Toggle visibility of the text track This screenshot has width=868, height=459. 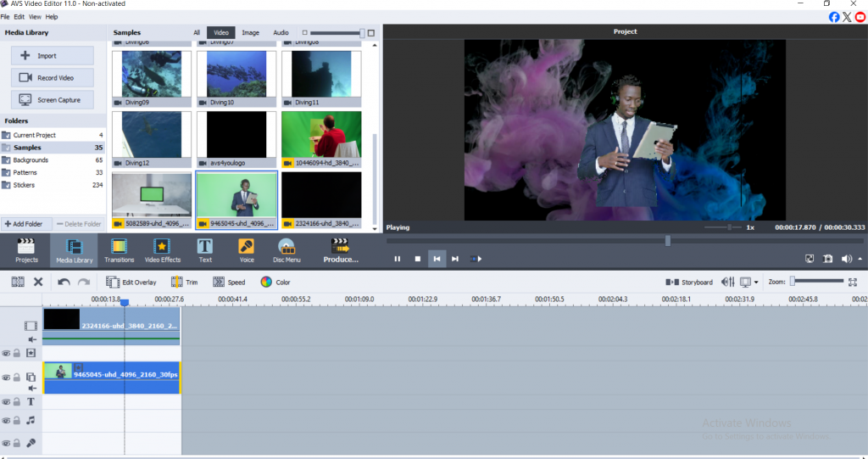click(x=6, y=402)
